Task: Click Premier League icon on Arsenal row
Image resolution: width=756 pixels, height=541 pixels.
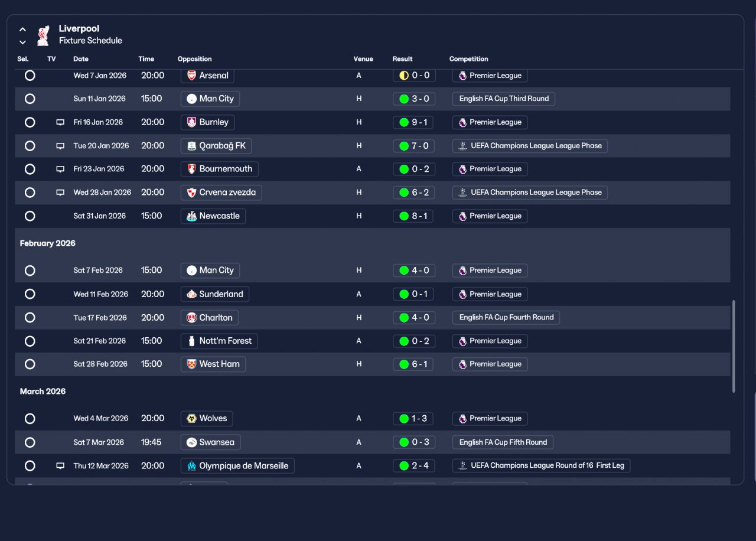Action: click(462, 76)
